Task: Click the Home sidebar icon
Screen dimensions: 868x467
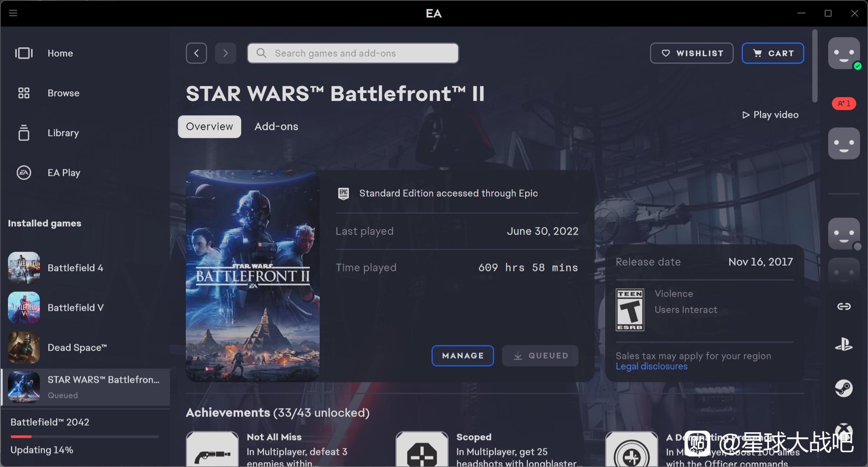Action: (x=24, y=53)
